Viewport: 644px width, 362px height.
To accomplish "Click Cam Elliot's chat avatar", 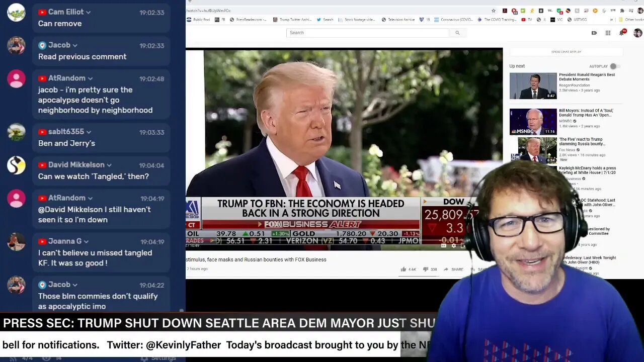I will coord(16,12).
